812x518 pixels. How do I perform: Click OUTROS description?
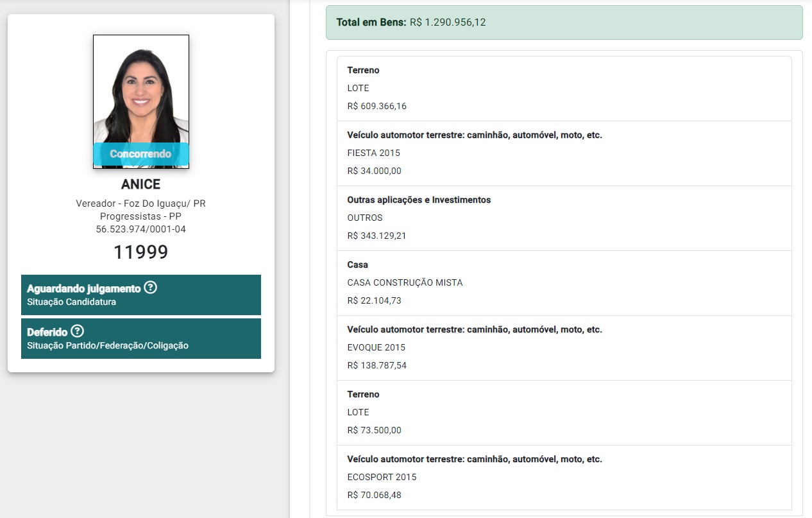click(x=365, y=218)
